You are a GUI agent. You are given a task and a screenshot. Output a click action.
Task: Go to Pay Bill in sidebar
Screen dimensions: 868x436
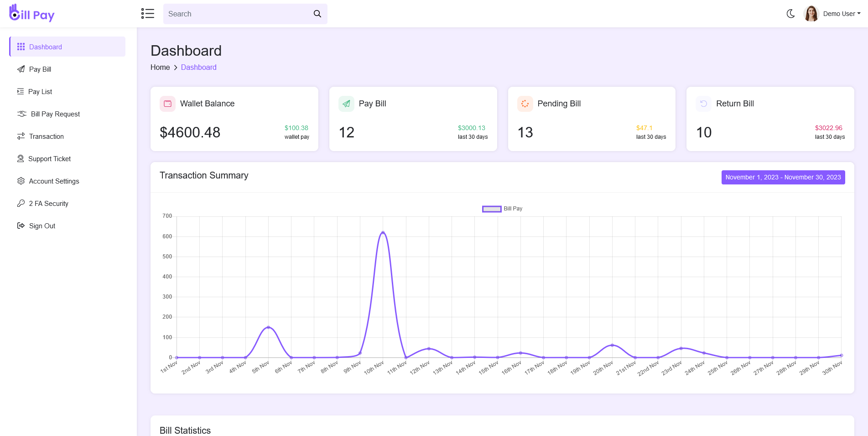(40, 69)
